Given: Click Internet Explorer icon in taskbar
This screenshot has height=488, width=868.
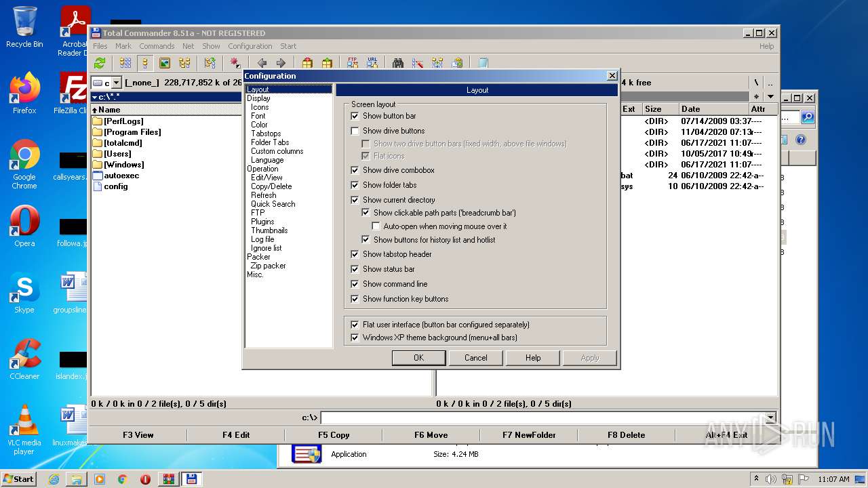Looking at the screenshot, I should point(54,479).
